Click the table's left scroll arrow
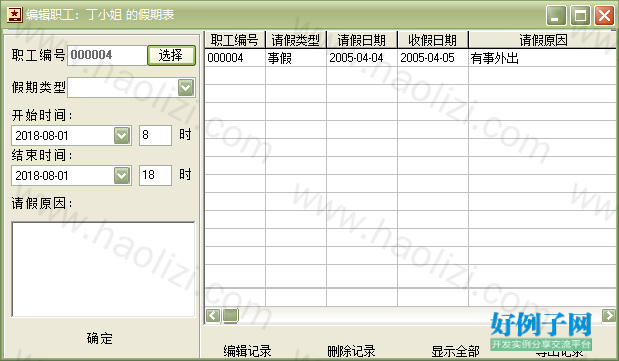This screenshot has width=619, height=361. pos(213,315)
